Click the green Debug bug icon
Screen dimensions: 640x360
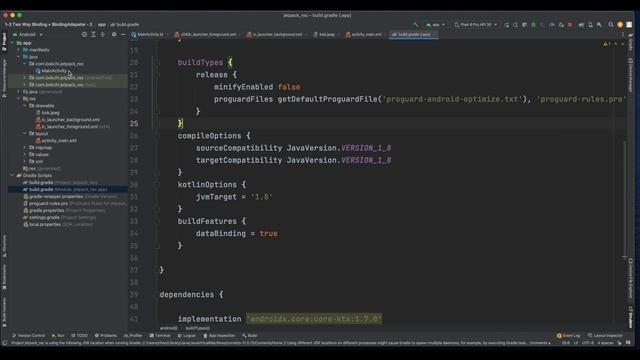coord(533,25)
